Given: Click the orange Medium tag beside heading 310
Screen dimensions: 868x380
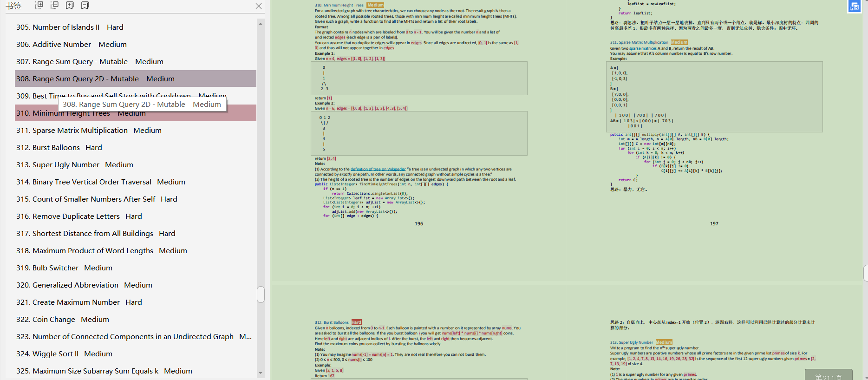Looking at the screenshot, I should [376, 5].
